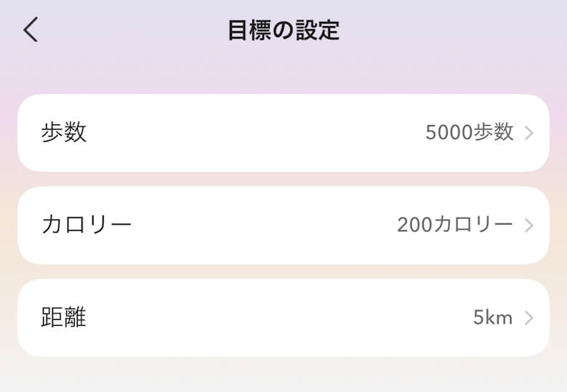Click the middle of the 距離 card

(x=283, y=318)
